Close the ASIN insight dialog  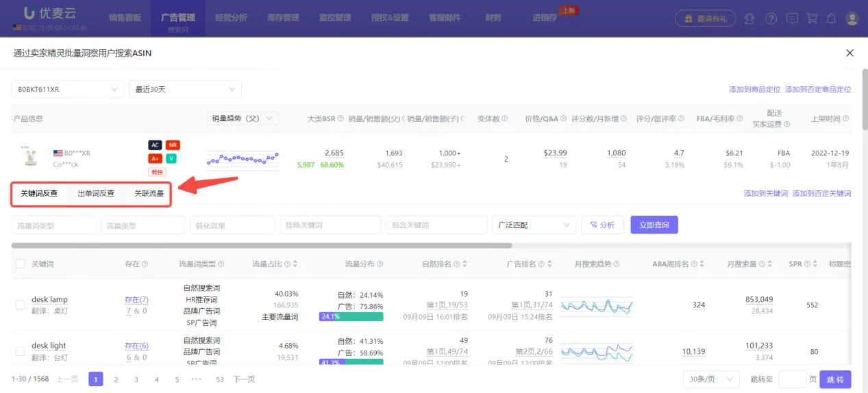pyautogui.click(x=850, y=53)
